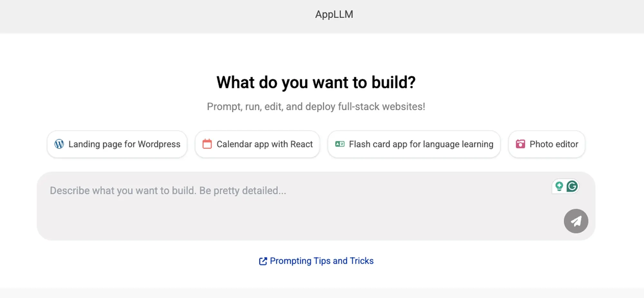Click the pink camera icon
This screenshot has width=644, height=298.
pos(520,144)
